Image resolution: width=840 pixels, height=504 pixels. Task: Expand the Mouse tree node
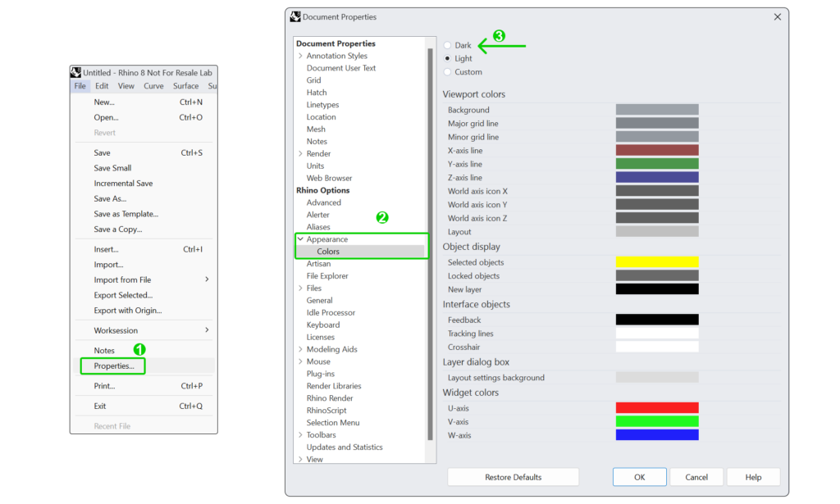[300, 361]
